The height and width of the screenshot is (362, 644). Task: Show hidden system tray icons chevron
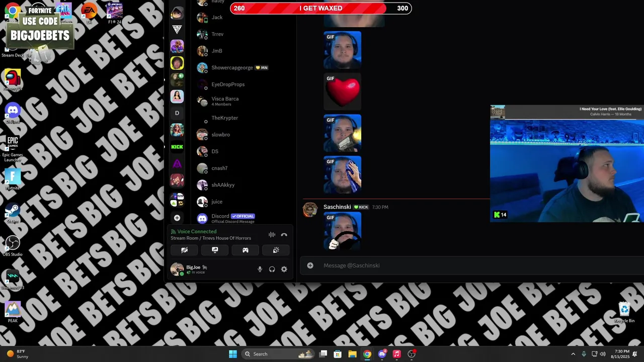pos(573,354)
